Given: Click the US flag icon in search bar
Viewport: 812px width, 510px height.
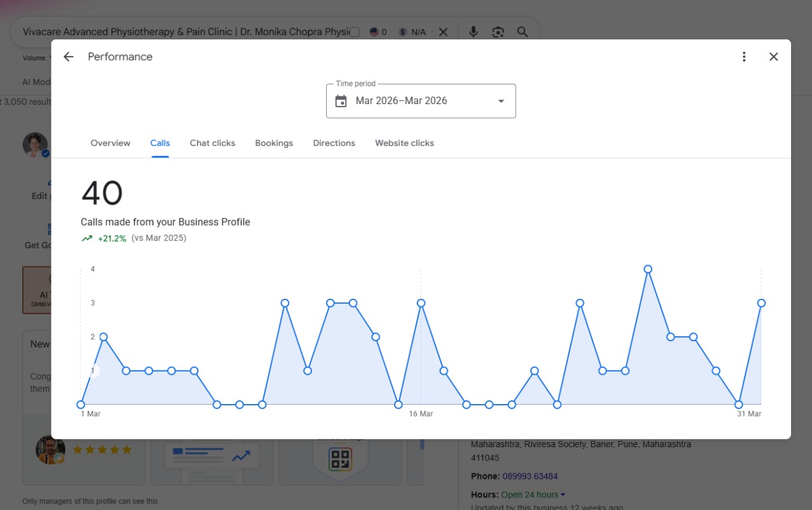Looking at the screenshot, I should [374, 32].
